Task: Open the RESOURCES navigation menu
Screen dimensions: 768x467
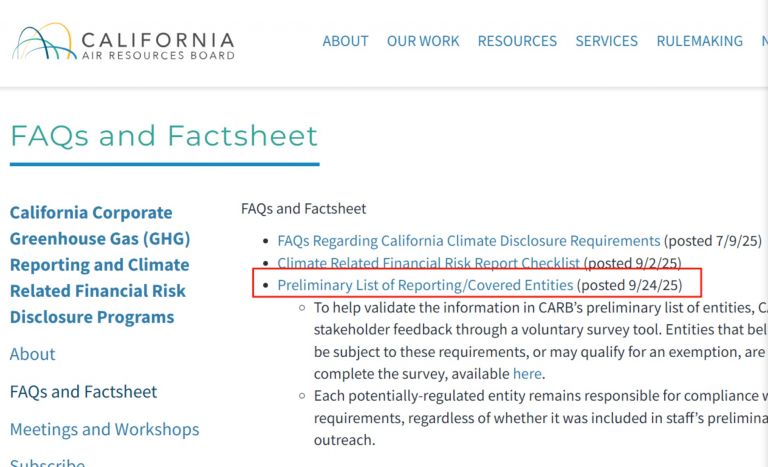Action: pyautogui.click(x=517, y=41)
